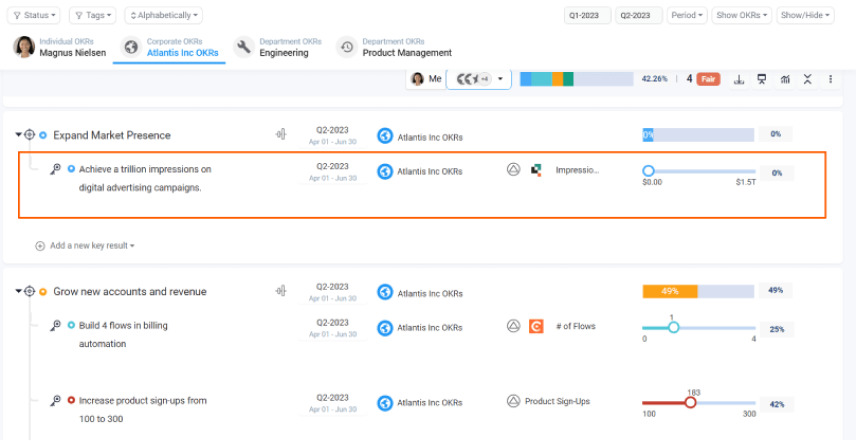Click globe icon on trillion impressions row
856x441 pixels.
pyautogui.click(x=385, y=171)
